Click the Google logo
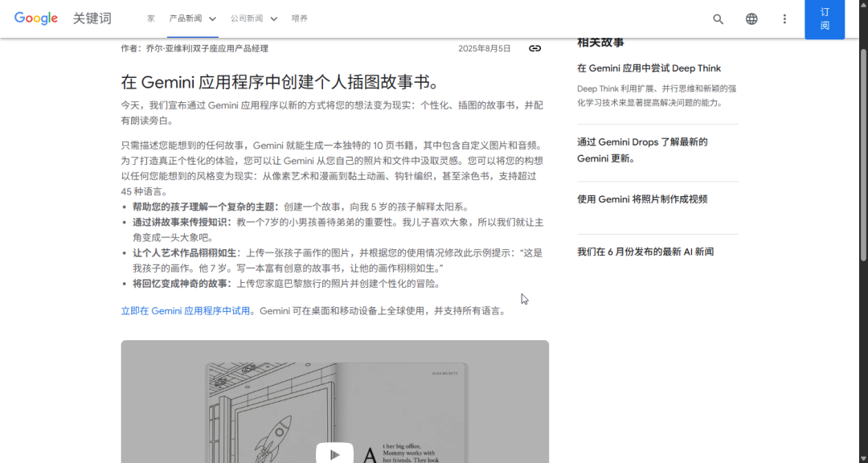 click(36, 18)
